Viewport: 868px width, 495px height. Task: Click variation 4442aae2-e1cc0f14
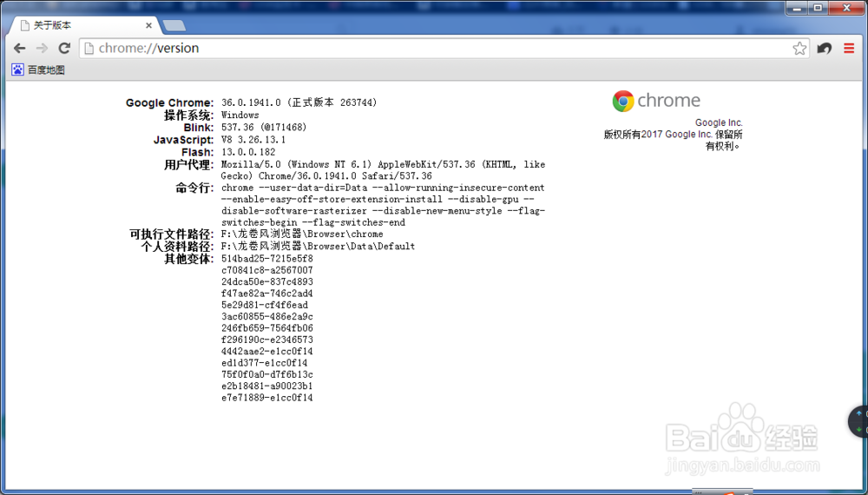[x=266, y=352]
